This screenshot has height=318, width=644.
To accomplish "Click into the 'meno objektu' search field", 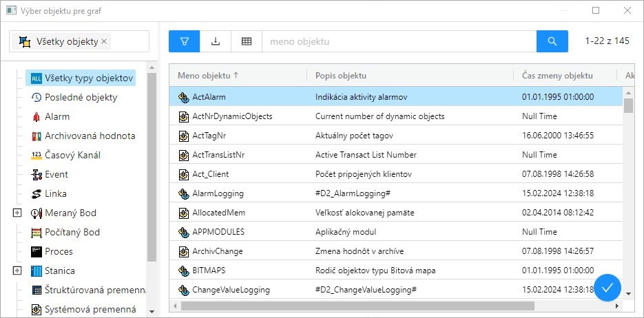I will 398,41.
